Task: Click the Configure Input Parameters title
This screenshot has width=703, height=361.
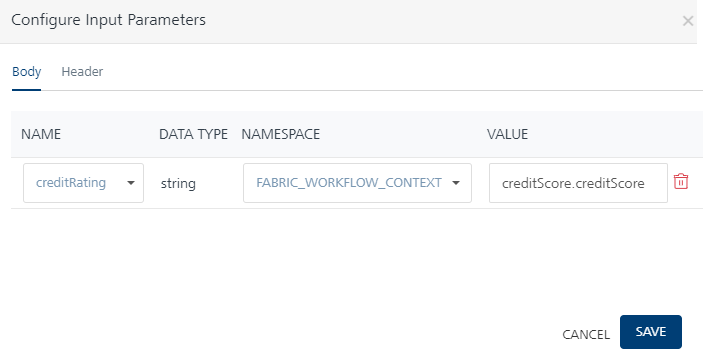Action: coord(108,20)
